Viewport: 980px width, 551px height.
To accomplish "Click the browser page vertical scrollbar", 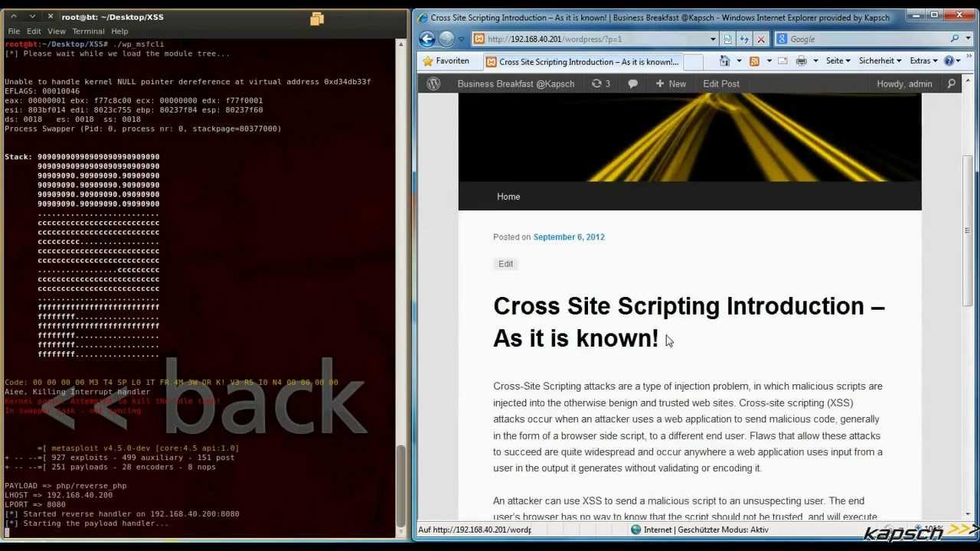I will pyautogui.click(x=968, y=230).
